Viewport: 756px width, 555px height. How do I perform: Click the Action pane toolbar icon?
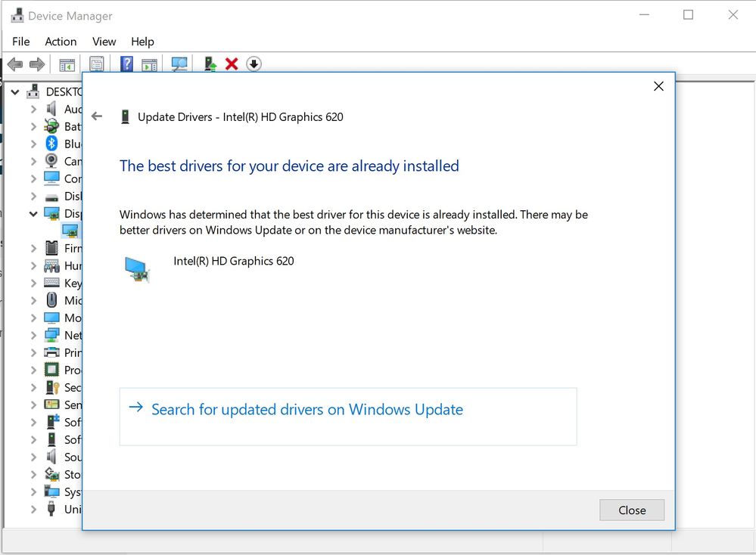pyautogui.click(x=150, y=64)
